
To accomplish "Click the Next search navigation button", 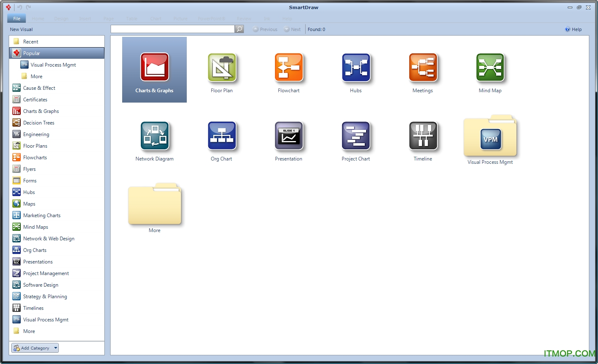I will point(292,29).
